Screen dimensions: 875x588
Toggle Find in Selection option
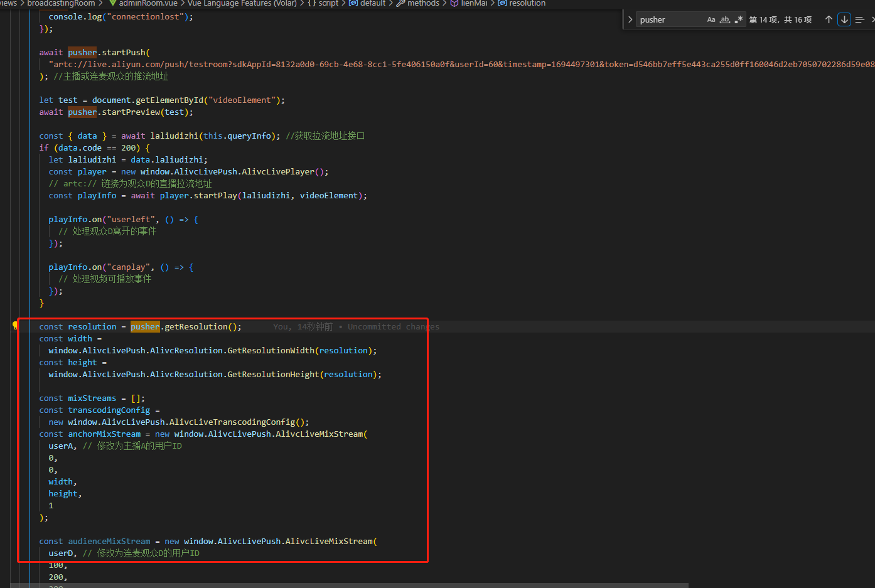point(860,19)
